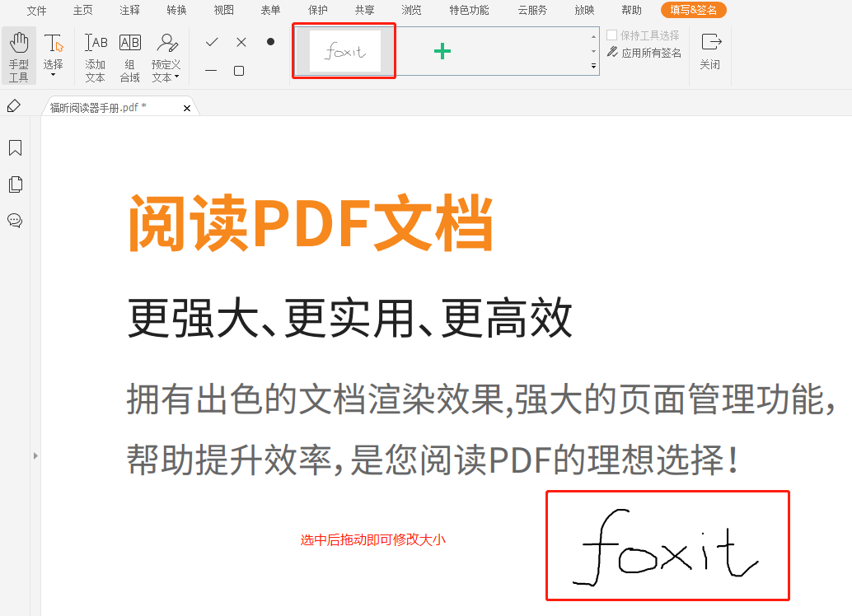
Task: Open the 特色功能 menu
Action: tap(468, 11)
